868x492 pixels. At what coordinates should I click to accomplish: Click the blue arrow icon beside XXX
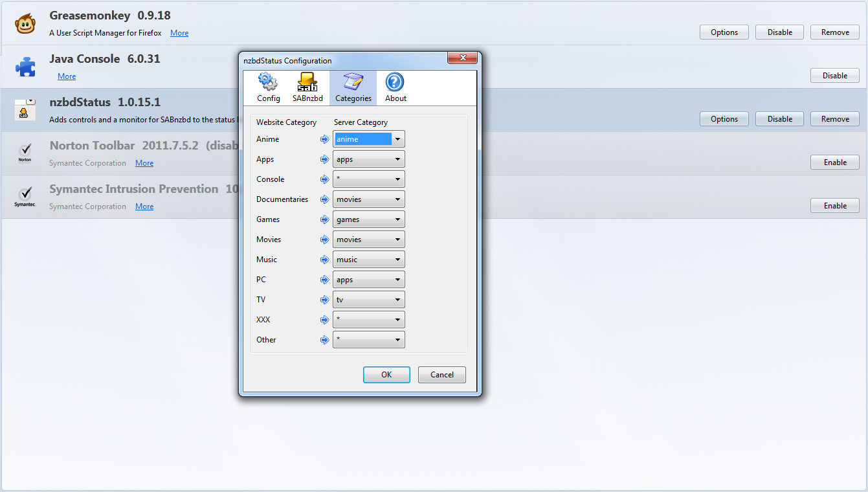325,320
